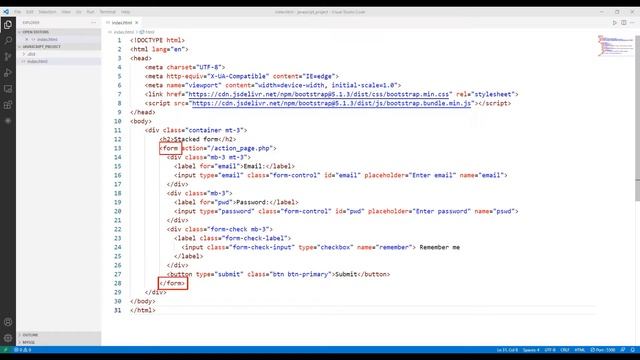Click UTF-8 encoding in status bar
640x360 pixels.
pyautogui.click(x=550, y=350)
